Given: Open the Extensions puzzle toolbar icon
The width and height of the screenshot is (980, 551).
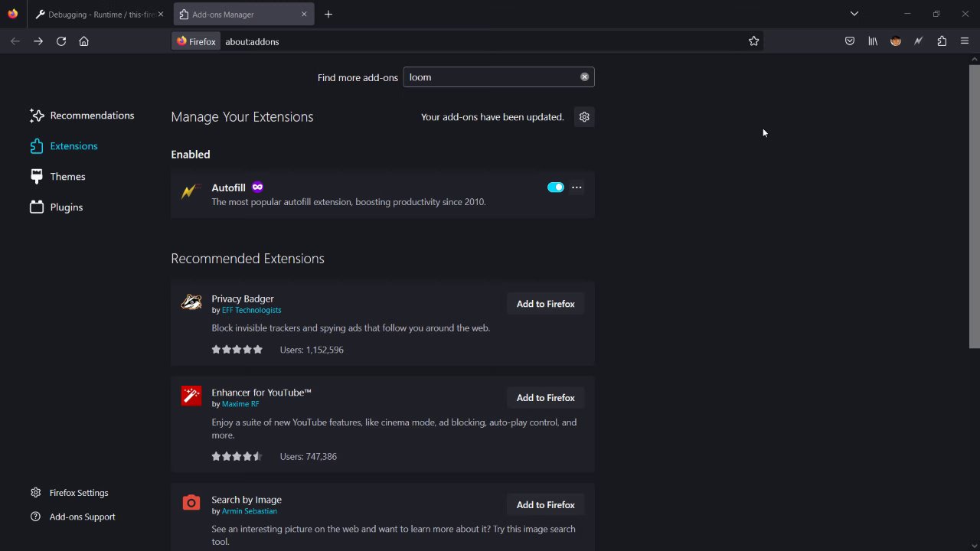Looking at the screenshot, I should [x=942, y=41].
